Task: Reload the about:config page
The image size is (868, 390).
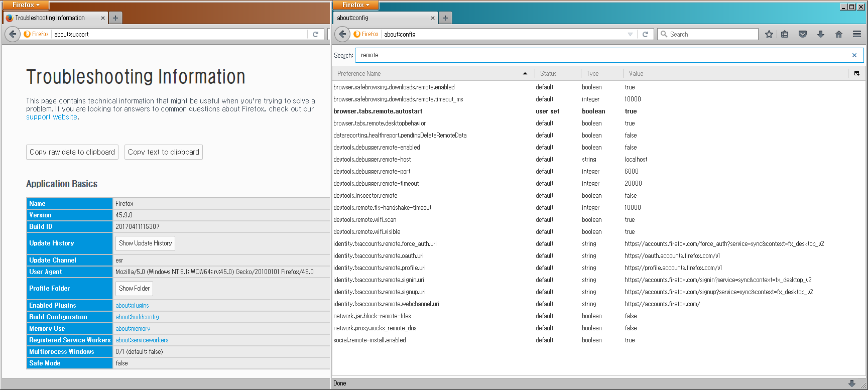Action: (x=646, y=34)
